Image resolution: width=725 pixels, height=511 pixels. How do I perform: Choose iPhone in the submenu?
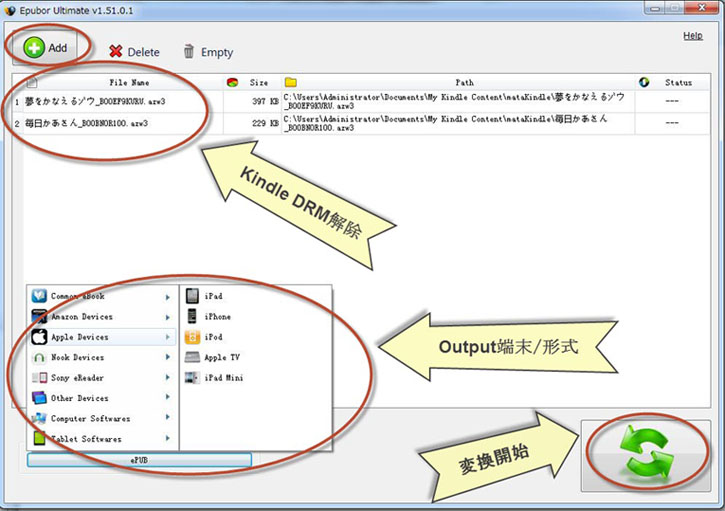point(217,317)
